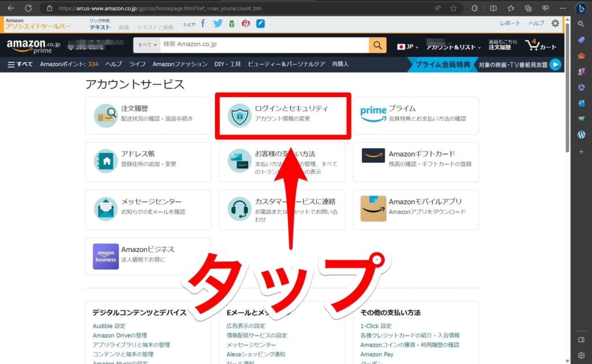Open Audible 設定 link
The image size is (592, 364).
(109, 326)
